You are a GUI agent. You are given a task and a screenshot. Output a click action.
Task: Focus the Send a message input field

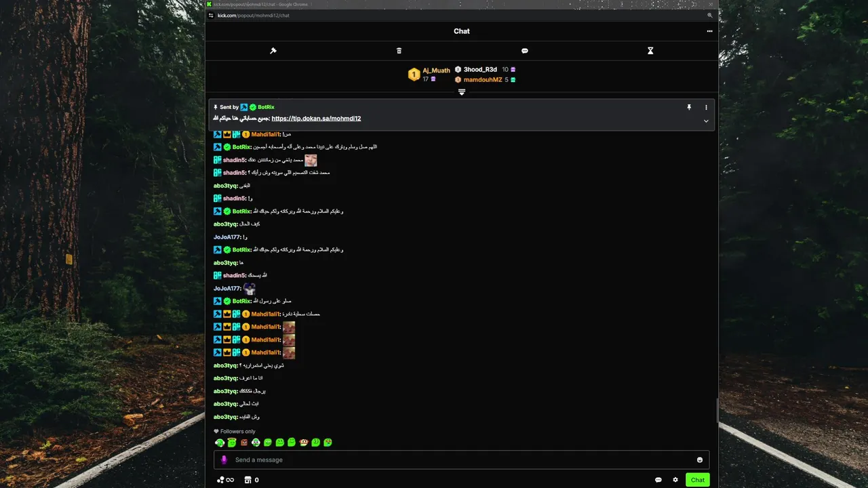[461, 460]
